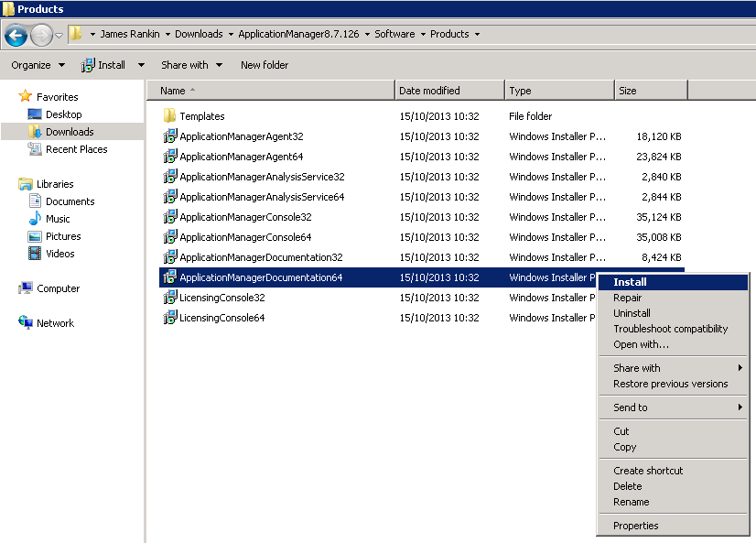Choose Install from the context menu

point(673,282)
